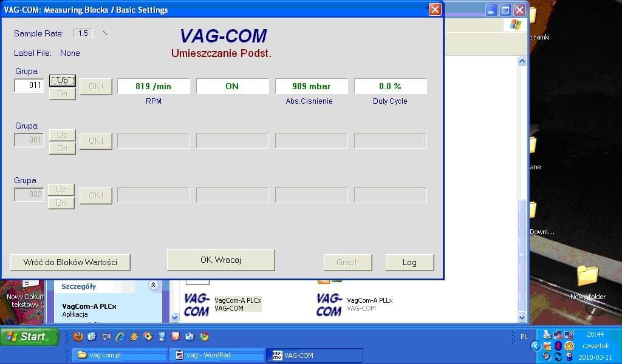Click the 0.0 % Duty Cycle value
Screen dimensions: 622x364
pyautogui.click(x=391, y=86)
